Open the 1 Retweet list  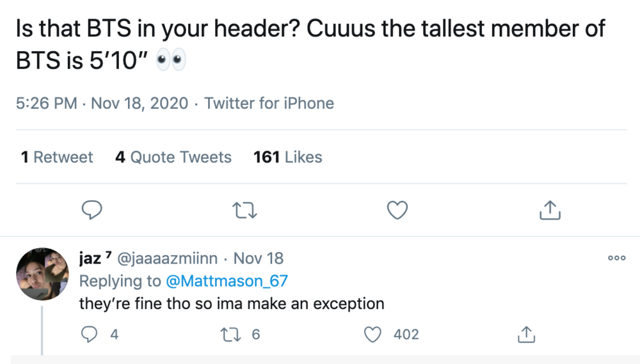tap(57, 157)
